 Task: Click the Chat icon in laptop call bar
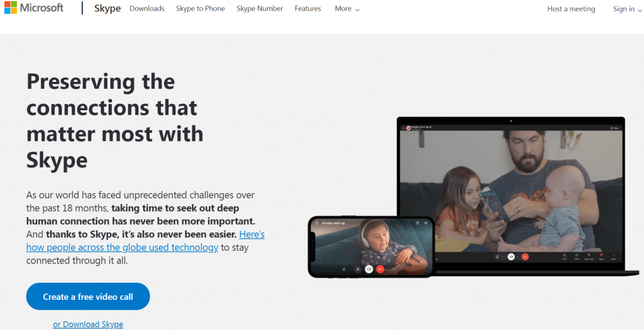pyautogui.click(x=564, y=255)
